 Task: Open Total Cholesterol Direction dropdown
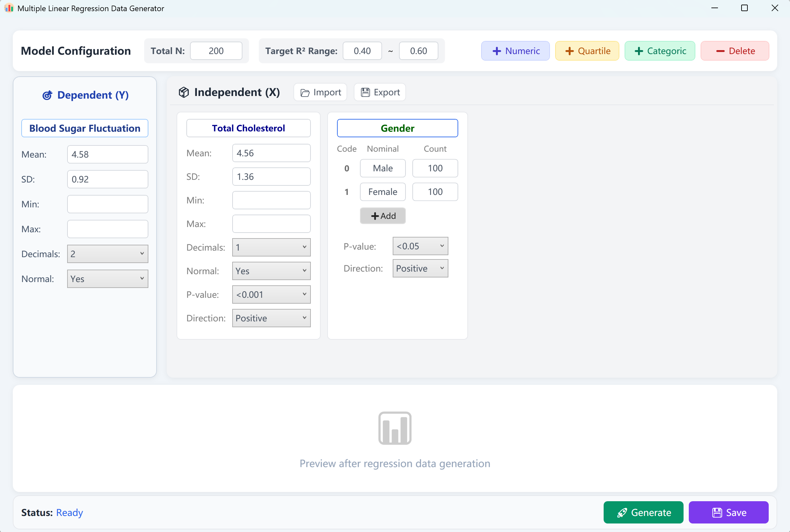(271, 318)
